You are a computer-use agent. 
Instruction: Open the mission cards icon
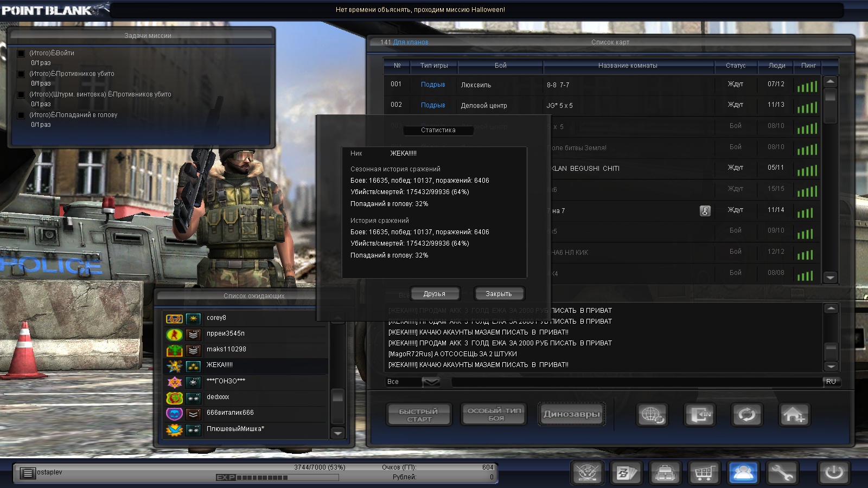click(626, 473)
